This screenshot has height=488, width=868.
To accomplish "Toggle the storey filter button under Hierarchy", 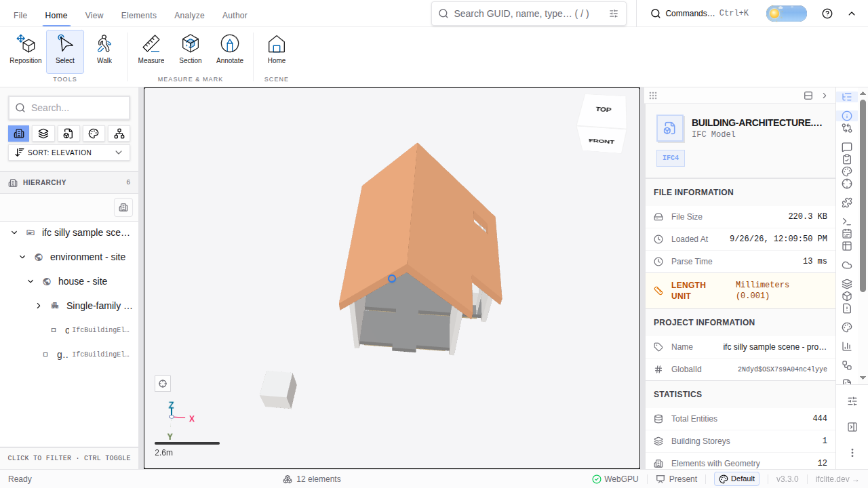I will [x=123, y=207].
